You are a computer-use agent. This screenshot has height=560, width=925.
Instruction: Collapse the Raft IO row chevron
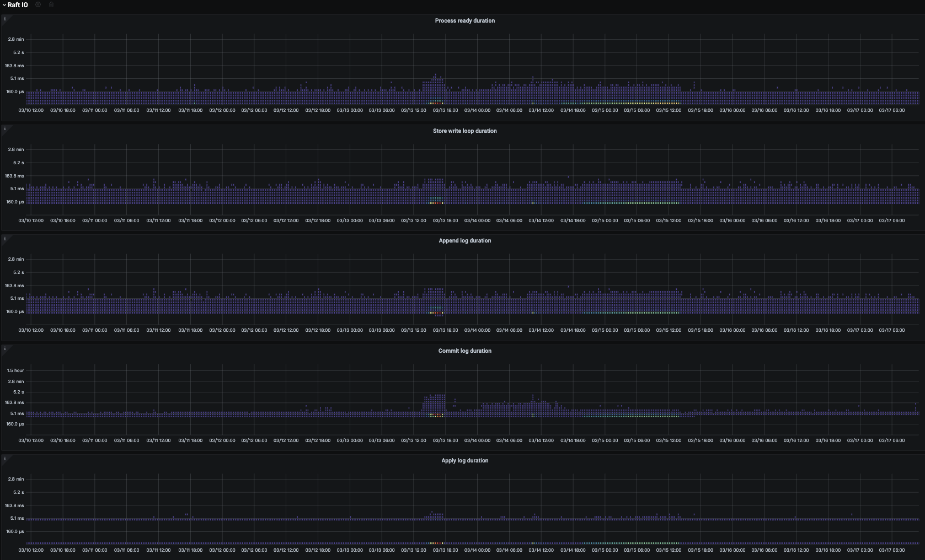pyautogui.click(x=4, y=5)
